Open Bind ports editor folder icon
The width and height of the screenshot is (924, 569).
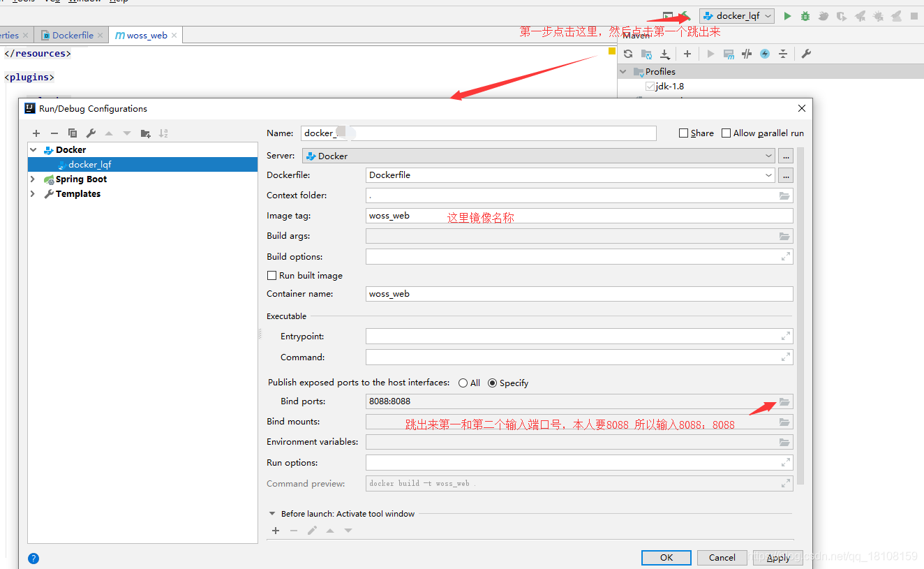tap(784, 401)
